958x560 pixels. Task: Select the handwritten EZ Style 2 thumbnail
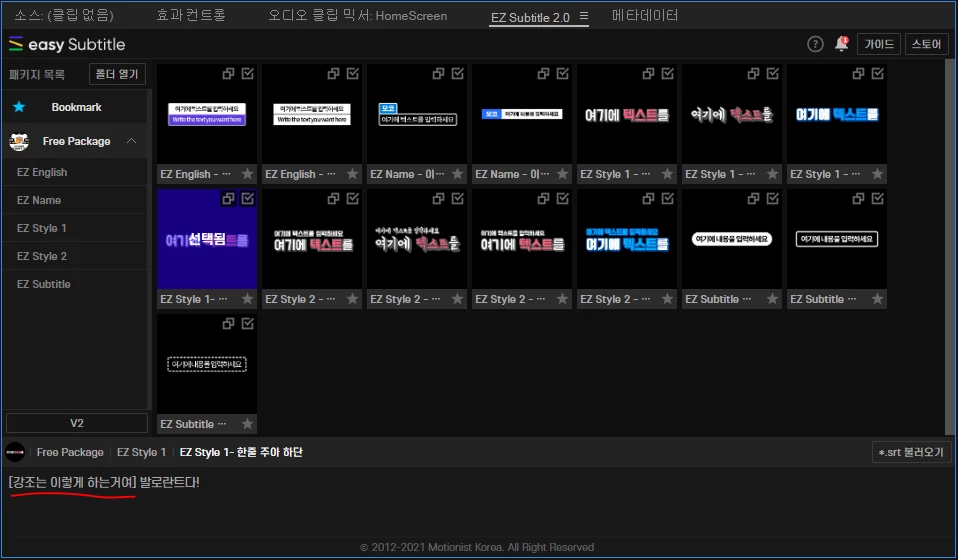click(417, 239)
